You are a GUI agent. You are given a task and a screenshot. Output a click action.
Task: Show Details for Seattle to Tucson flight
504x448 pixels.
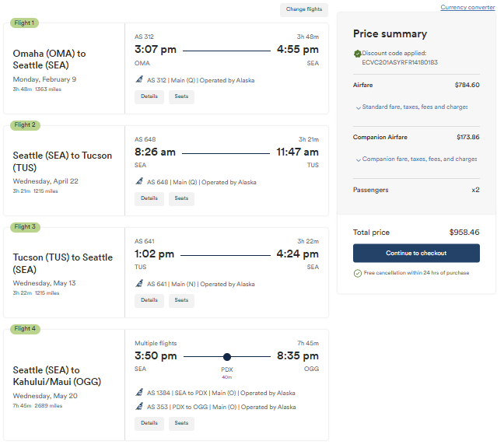(x=149, y=198)
